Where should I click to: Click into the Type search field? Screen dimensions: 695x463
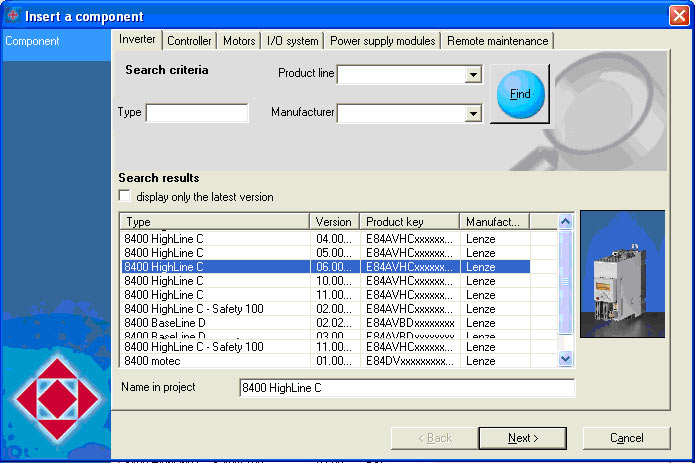197,113
